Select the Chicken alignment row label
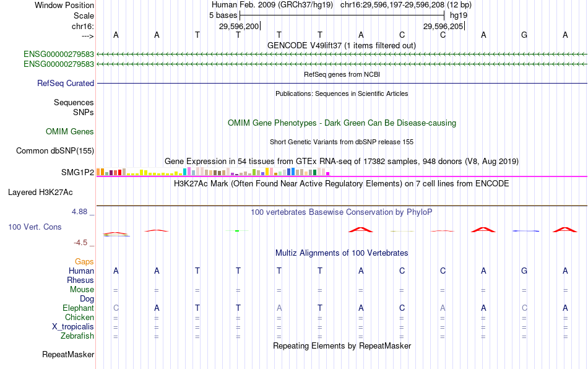This screenshot has width=588, height=369. click(x=79, y=317)
